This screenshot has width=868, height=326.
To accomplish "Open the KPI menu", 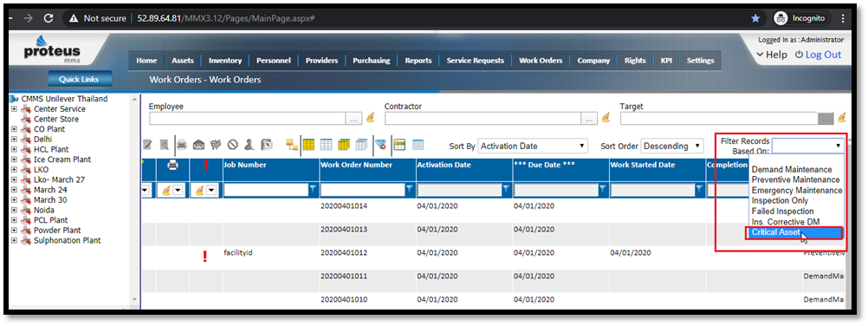I will (x=666, y=61).
